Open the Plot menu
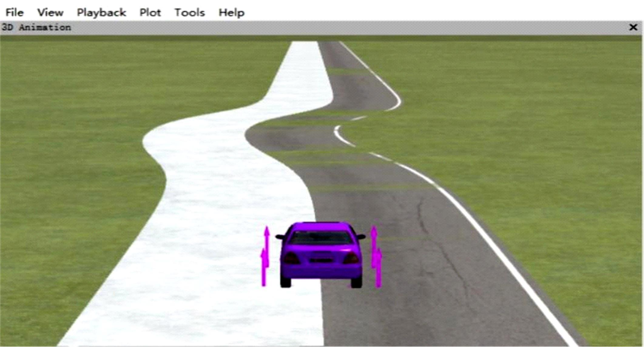Image resolution: width=644 pixels, height=347 pixels. click(x=150, y=12)
